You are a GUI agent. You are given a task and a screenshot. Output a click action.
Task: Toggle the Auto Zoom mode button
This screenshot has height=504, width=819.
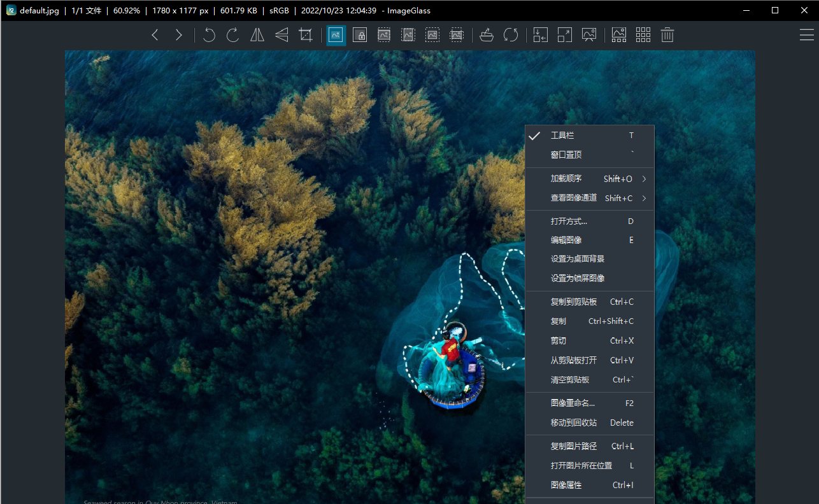(336, 35)
